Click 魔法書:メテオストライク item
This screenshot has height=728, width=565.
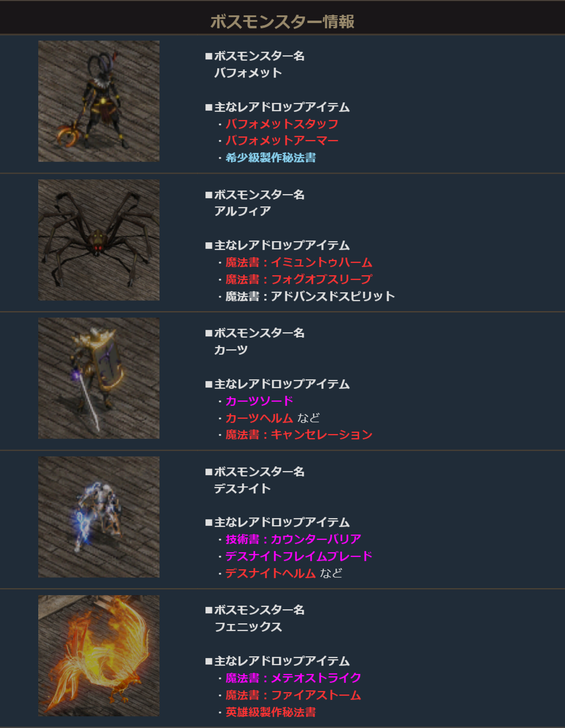point(293,678)
